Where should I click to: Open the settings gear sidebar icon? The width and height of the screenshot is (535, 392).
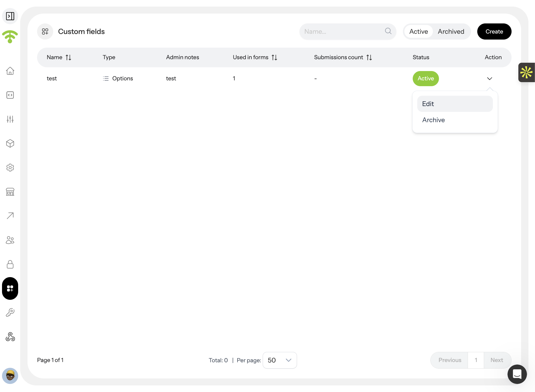point(10,168)
